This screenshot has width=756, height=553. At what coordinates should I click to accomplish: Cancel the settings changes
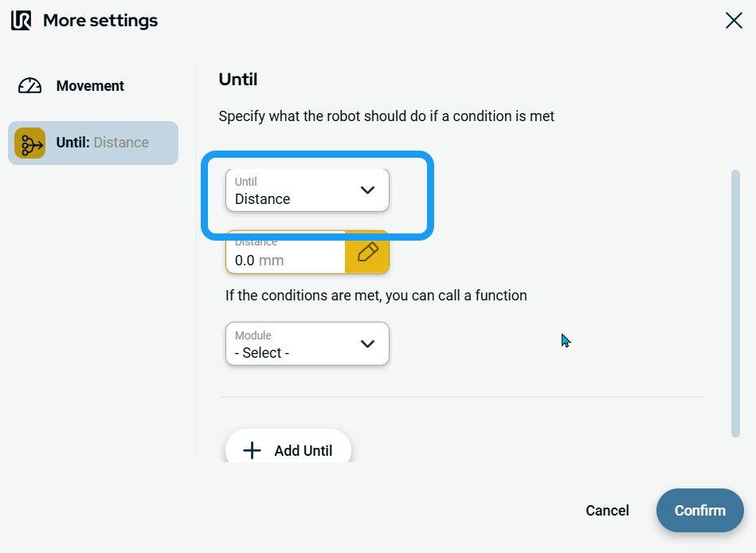point(607,511)
